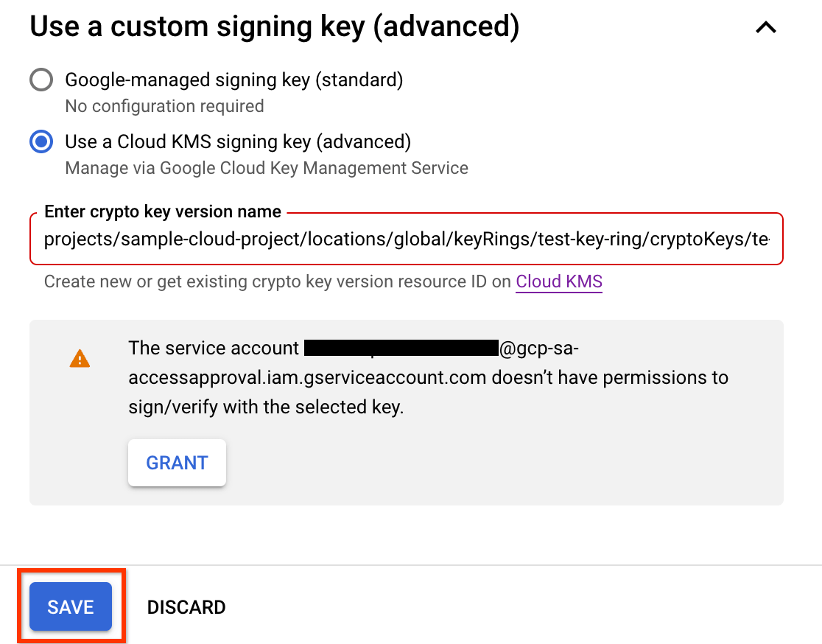Open the Cloud KMS link
The height and width of the screenshot is (644, 822).
pos(559,281)
